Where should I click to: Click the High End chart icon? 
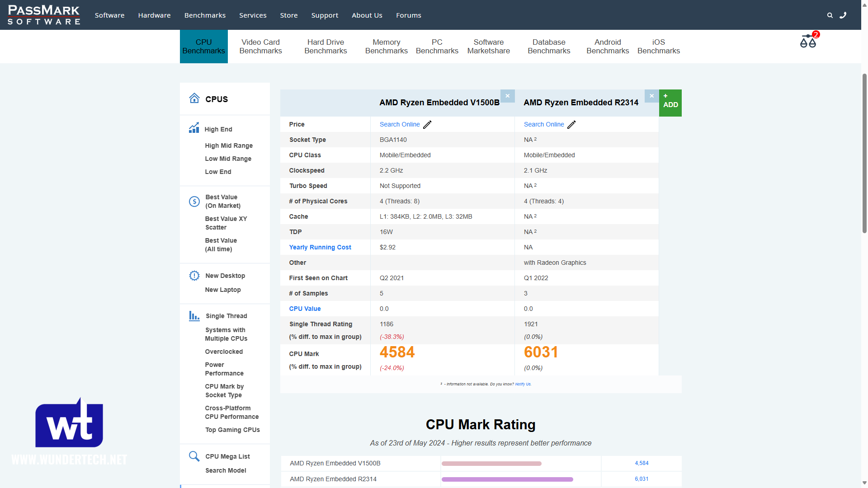pos(194,128)
